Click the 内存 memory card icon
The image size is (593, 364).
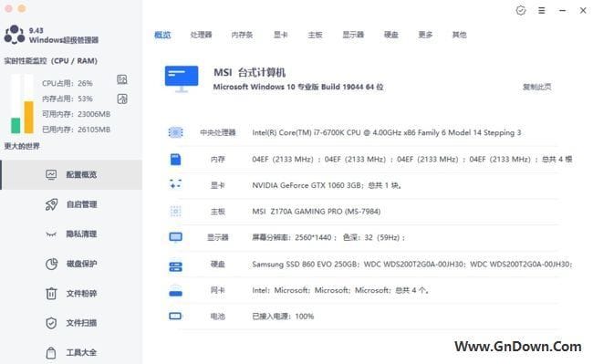point(175,160)
